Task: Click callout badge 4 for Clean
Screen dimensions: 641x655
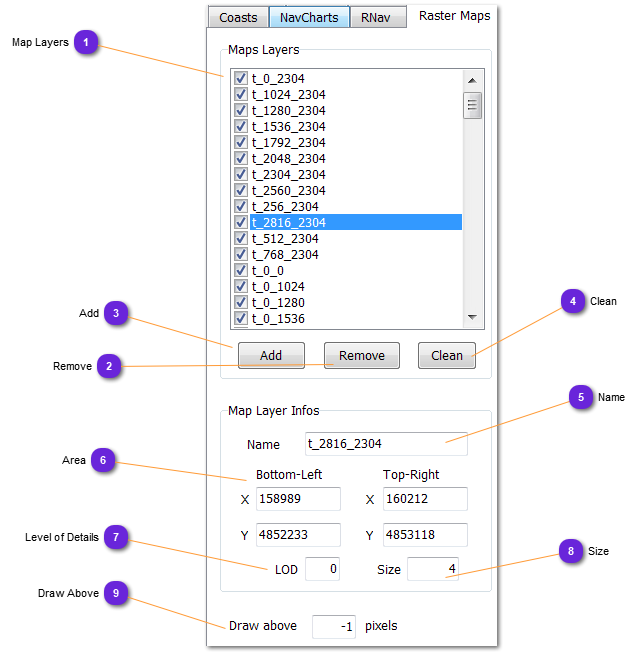Action: click(x=572, y=301)
